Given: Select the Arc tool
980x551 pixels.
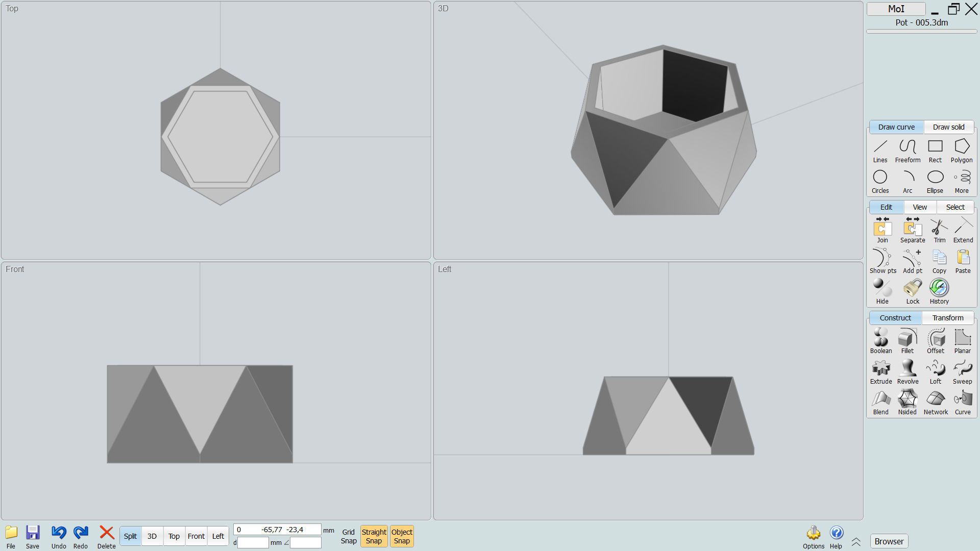Looking at the screenshot, I should point(908,182).
